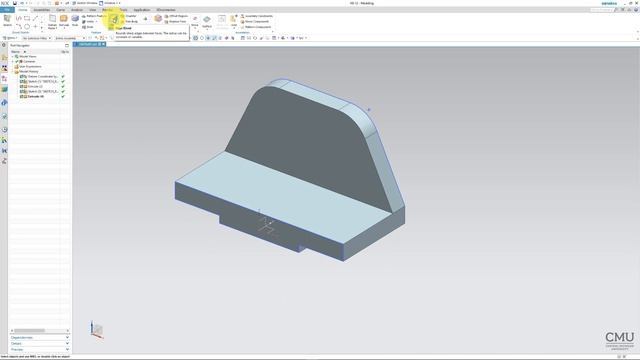Click the Name column header

(x=15, y=52)
